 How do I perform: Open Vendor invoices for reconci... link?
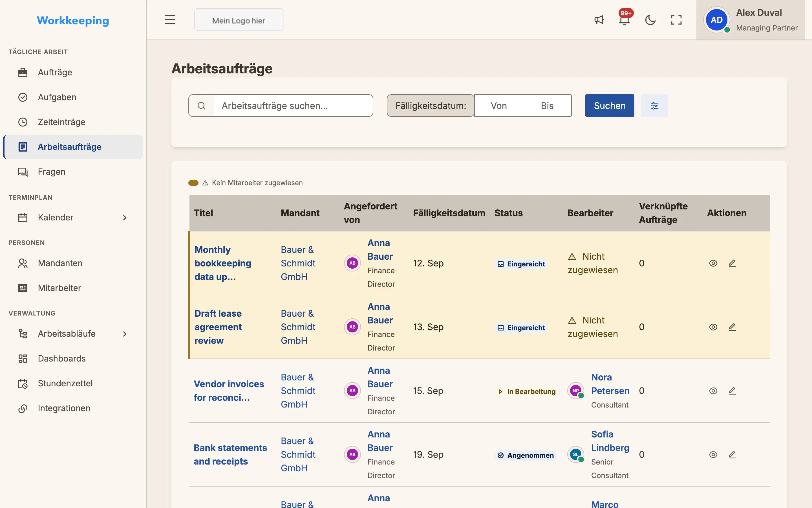[x=229, y=391]
